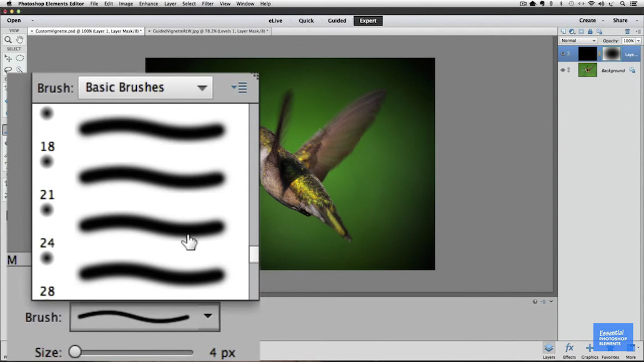Viewport: 644px width, 362px height.
Task: Switch to Quick edit mode
Action: [306, 21]
